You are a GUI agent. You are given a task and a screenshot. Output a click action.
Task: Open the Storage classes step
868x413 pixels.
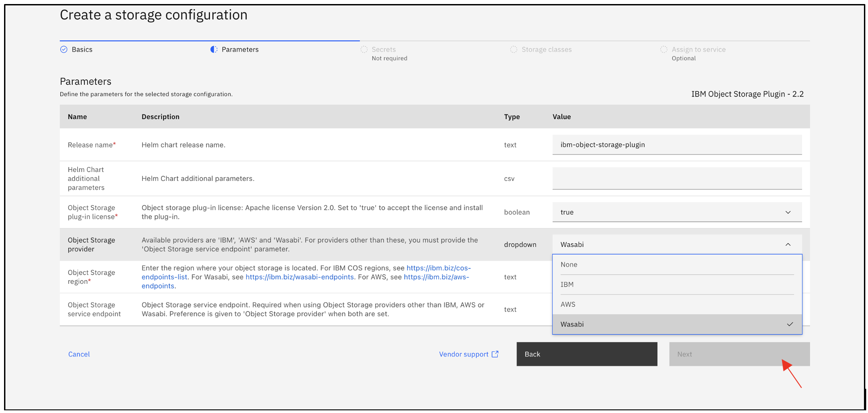(546, 49)
